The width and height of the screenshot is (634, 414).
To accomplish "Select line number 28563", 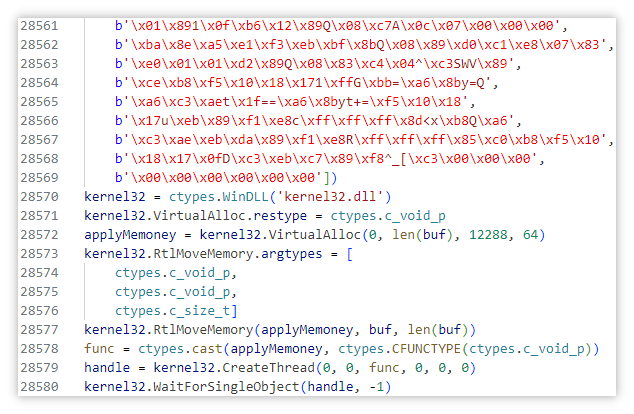I will pyautogui.click(x=40, y=64).
